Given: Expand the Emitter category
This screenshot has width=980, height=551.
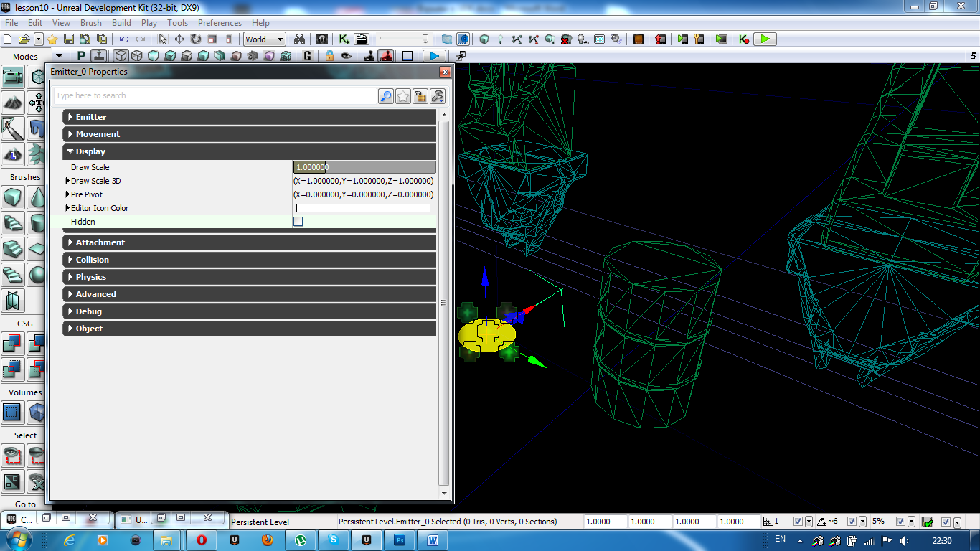Looking at the screenshot, I should [250, 117].
